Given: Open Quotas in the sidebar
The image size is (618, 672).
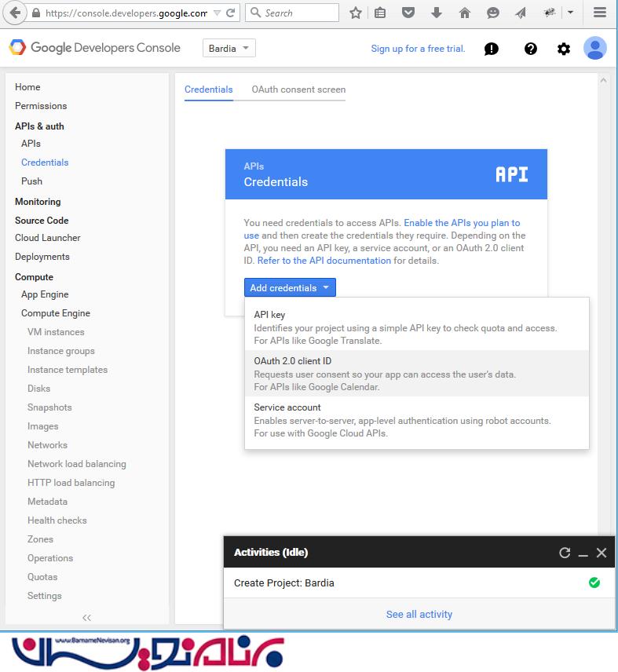Looking at the screenshot, I should [42, 577].
